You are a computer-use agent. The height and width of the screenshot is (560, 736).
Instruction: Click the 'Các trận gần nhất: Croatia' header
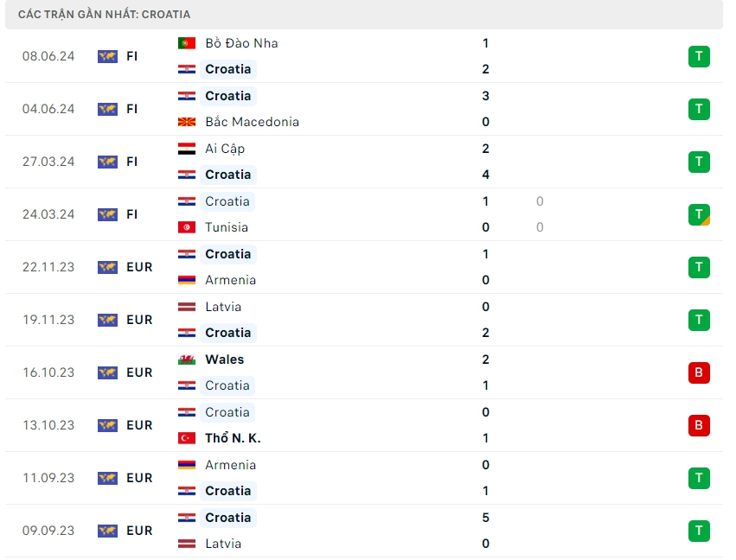(x=105, y=15)
